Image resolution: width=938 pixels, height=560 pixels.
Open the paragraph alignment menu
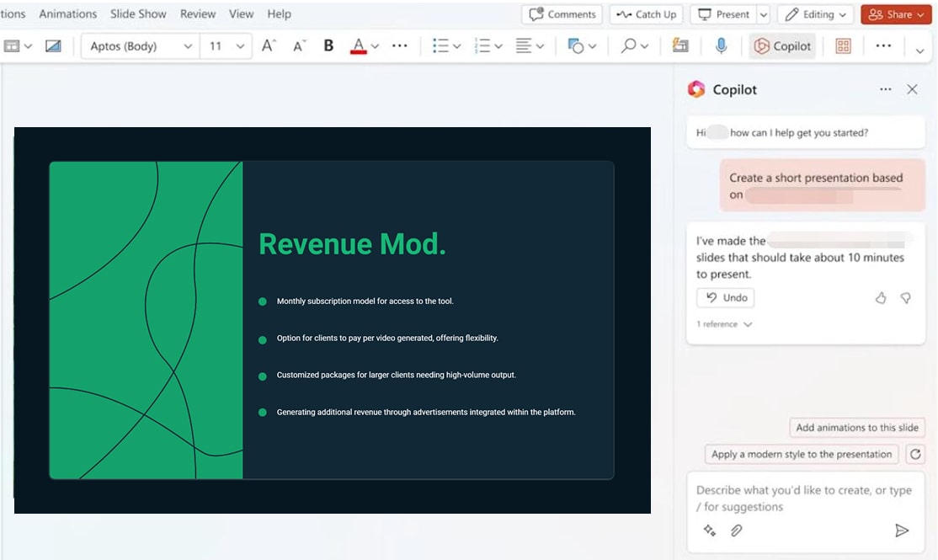click(x=530, y=46)
